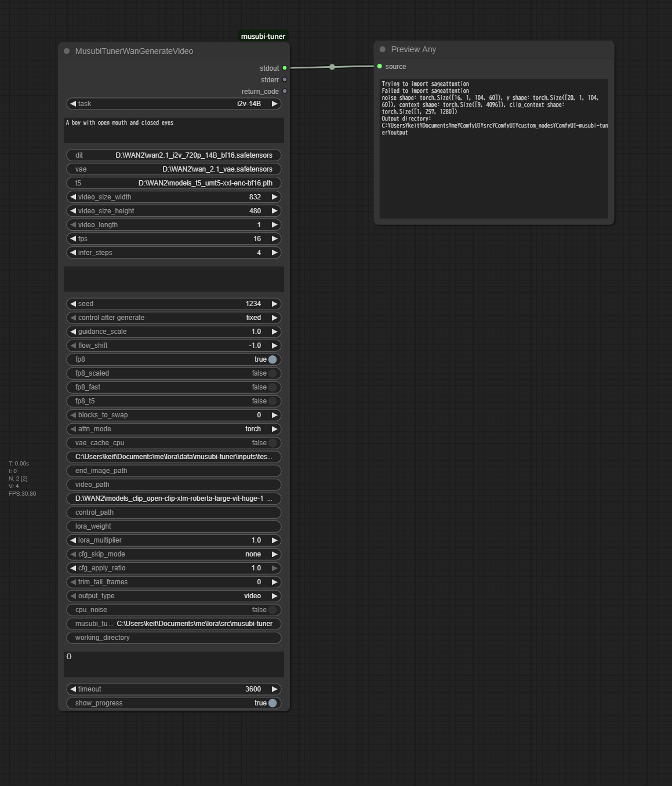Increase video_size_width with right arrow
Viewport: 672px width, 786px height.
pyautogui.click(x=275, y=197)
